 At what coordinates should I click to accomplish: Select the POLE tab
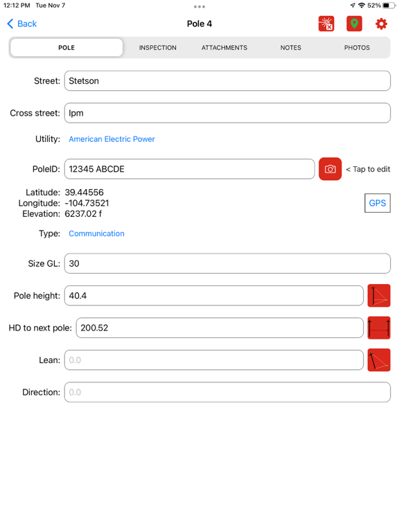click(66, 48)
